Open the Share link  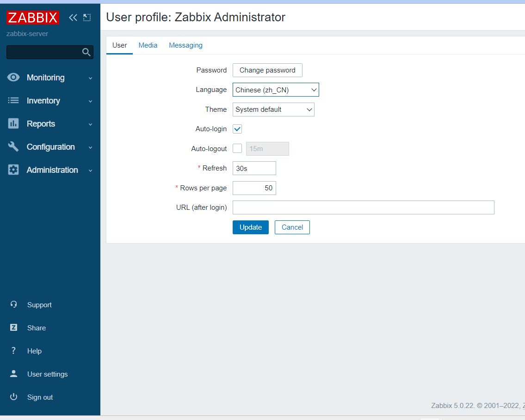(x=37, y=328)
